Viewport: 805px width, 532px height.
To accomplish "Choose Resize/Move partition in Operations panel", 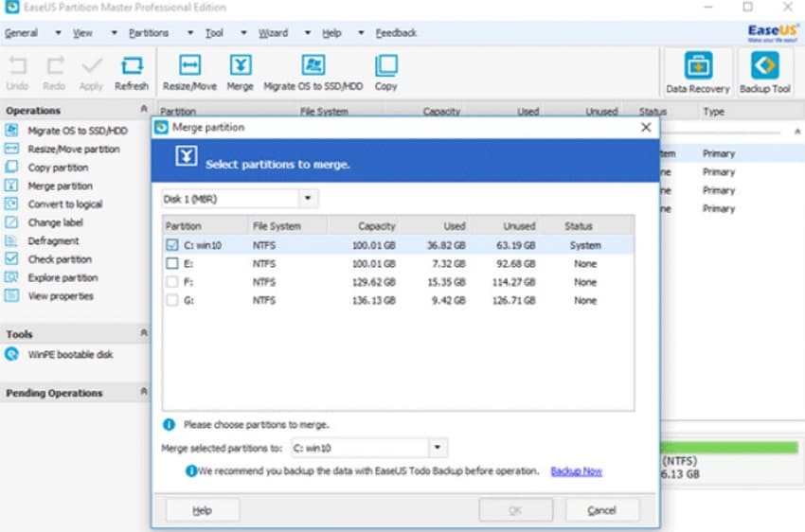I will coord(74,150).
